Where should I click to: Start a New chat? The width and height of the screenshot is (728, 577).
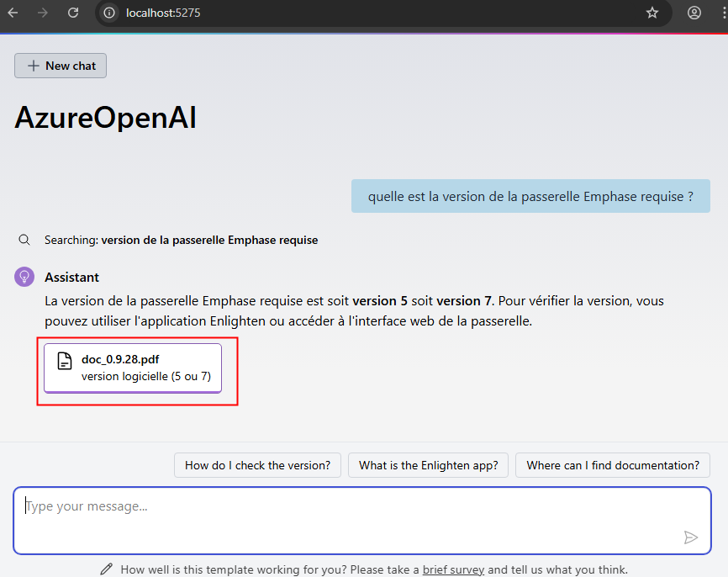(x=61, y=66)
